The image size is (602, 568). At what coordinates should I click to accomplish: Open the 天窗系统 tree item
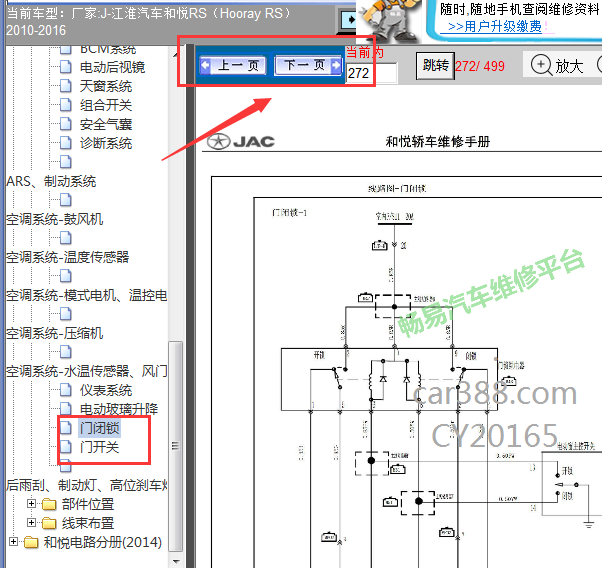click(x=106, y=86)
